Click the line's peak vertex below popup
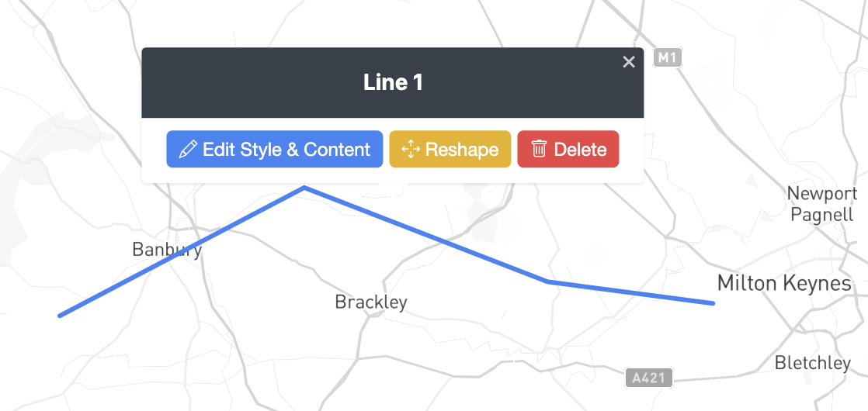 pos(304,188)
